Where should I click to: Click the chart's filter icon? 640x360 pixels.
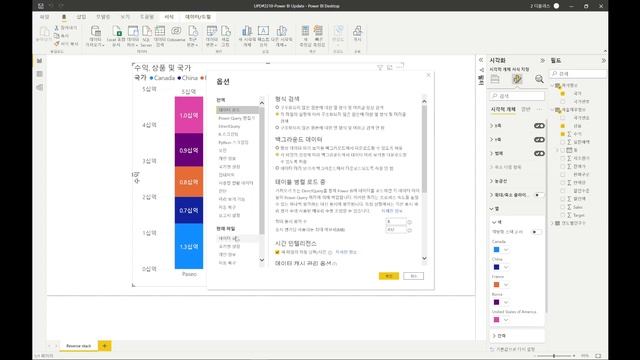380,68
